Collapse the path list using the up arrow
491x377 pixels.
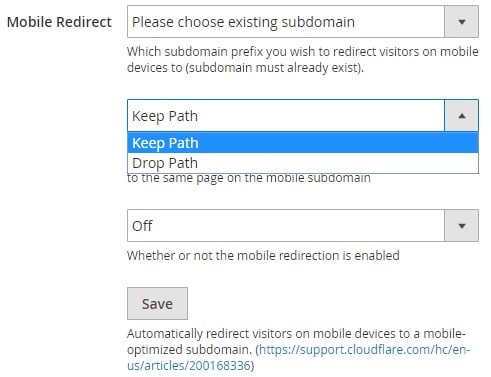pos(462,116)
